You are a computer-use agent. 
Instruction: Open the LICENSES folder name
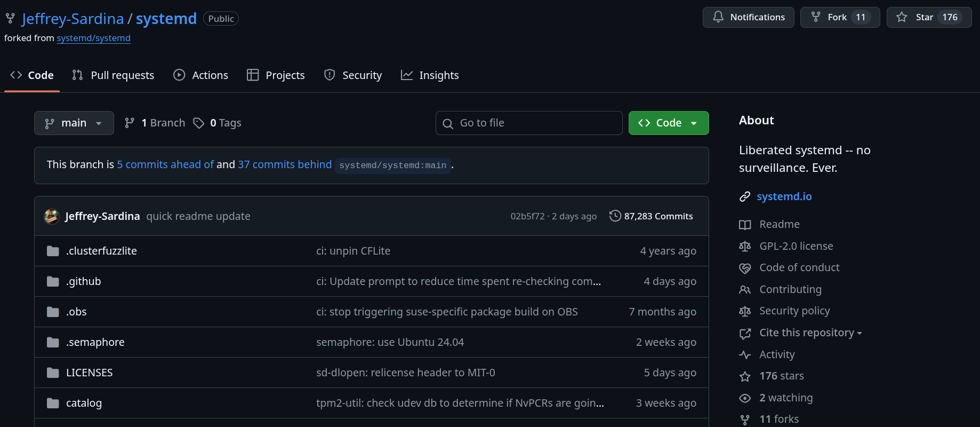[89, 373]
